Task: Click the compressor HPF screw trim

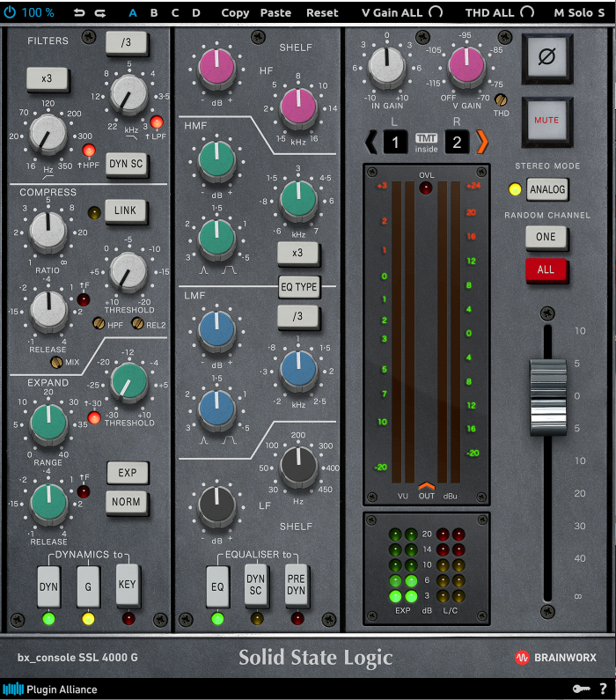Action: tap(99, 323)
